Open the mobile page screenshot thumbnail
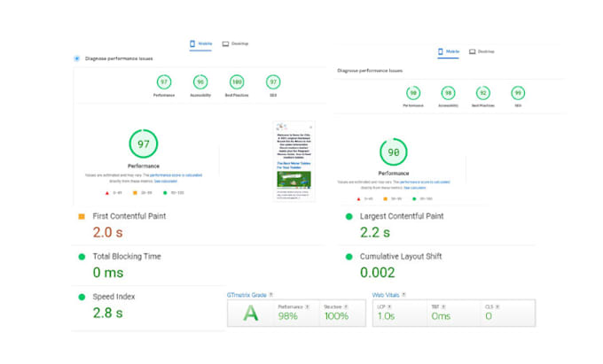Image resolution: width=603 pixels, height=364 pixels. click(x=294, y=161)
